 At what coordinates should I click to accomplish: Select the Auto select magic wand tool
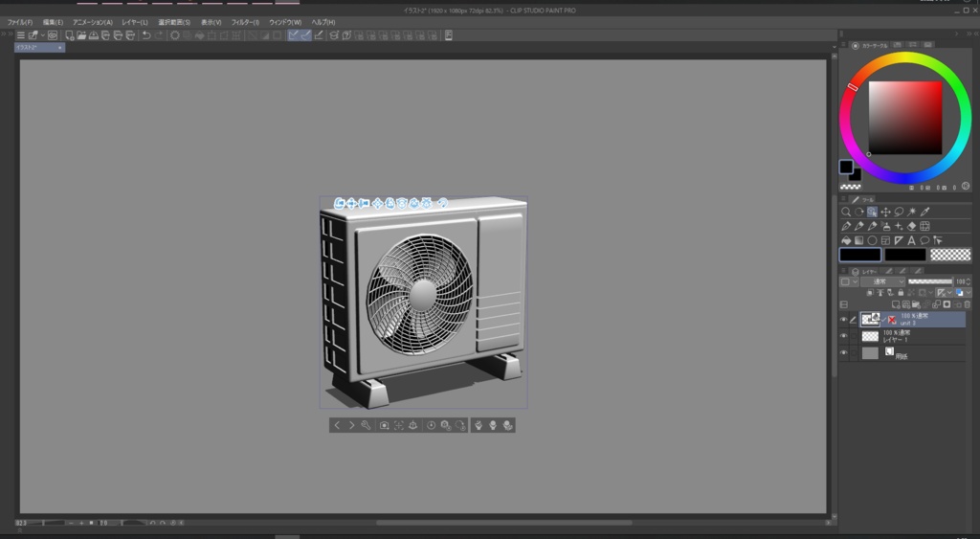(912, 213)
